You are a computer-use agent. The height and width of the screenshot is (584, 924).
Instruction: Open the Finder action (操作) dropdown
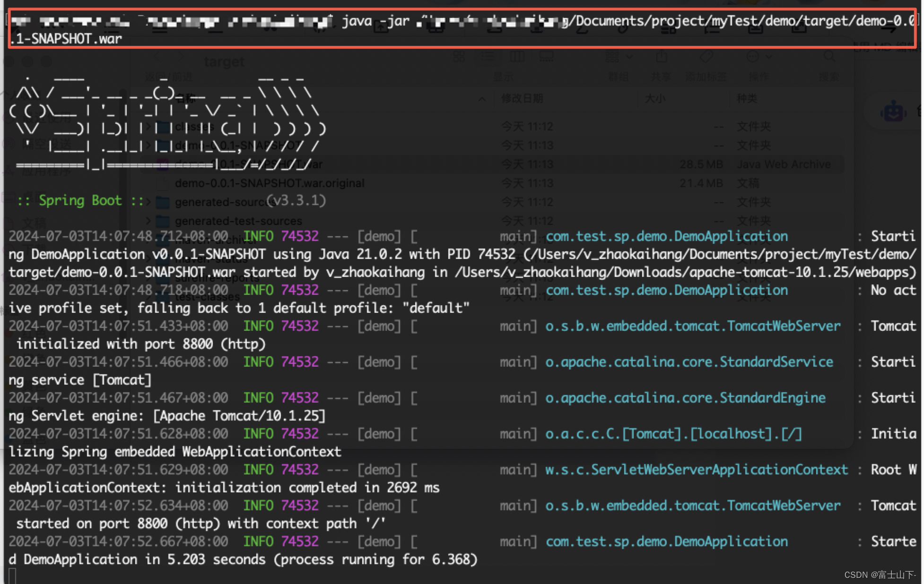(x=758, y=57)
